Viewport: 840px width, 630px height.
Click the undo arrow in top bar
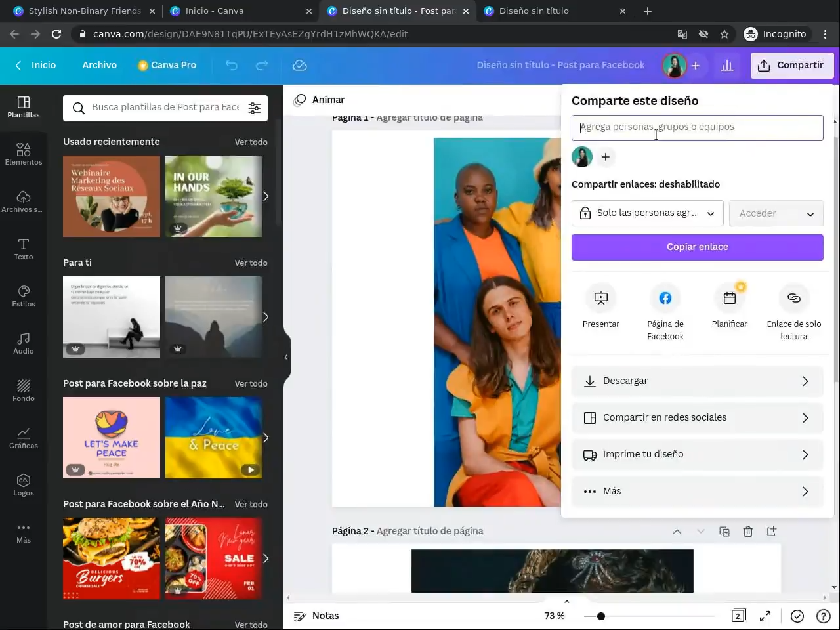pyautogui.click(x=231, y=65)
